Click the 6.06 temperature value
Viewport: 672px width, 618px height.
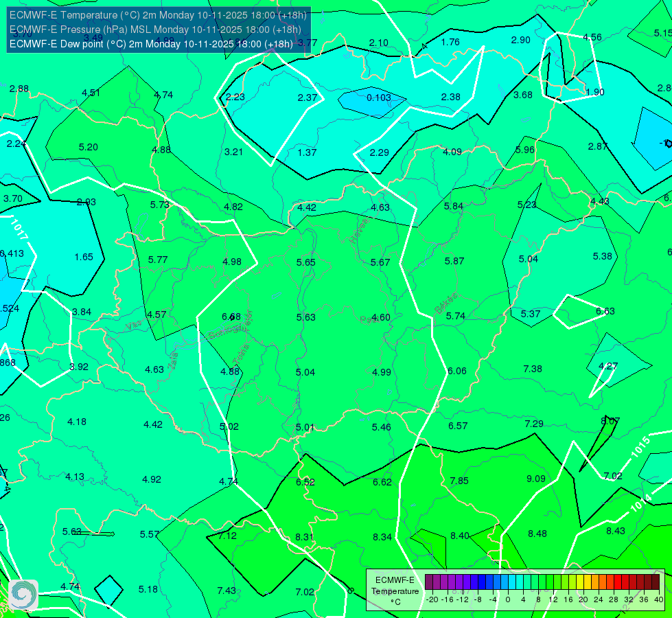click(x=457, y=371)
